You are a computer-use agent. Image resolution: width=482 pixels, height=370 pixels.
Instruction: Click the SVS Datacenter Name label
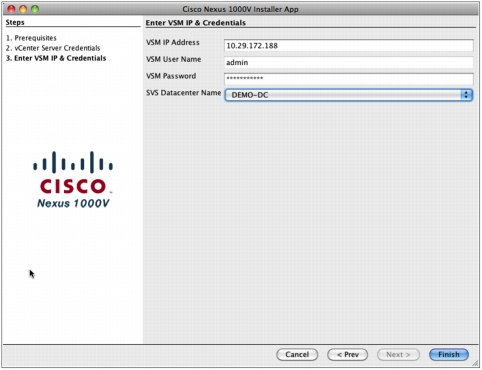tap(184, 93)
